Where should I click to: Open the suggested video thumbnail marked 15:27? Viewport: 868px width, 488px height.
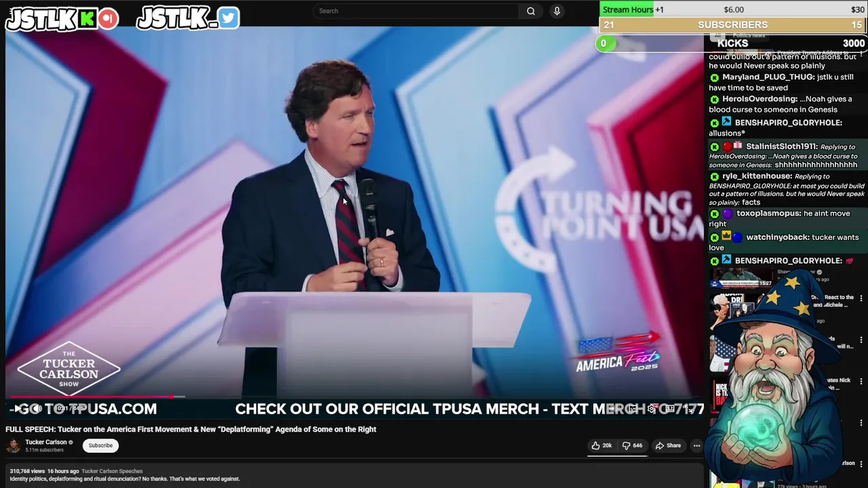741,279
